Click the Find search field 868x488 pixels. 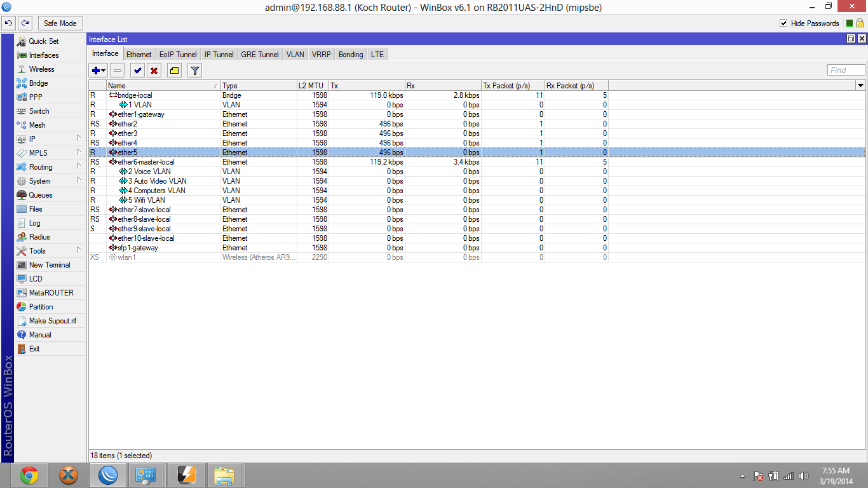846,71
